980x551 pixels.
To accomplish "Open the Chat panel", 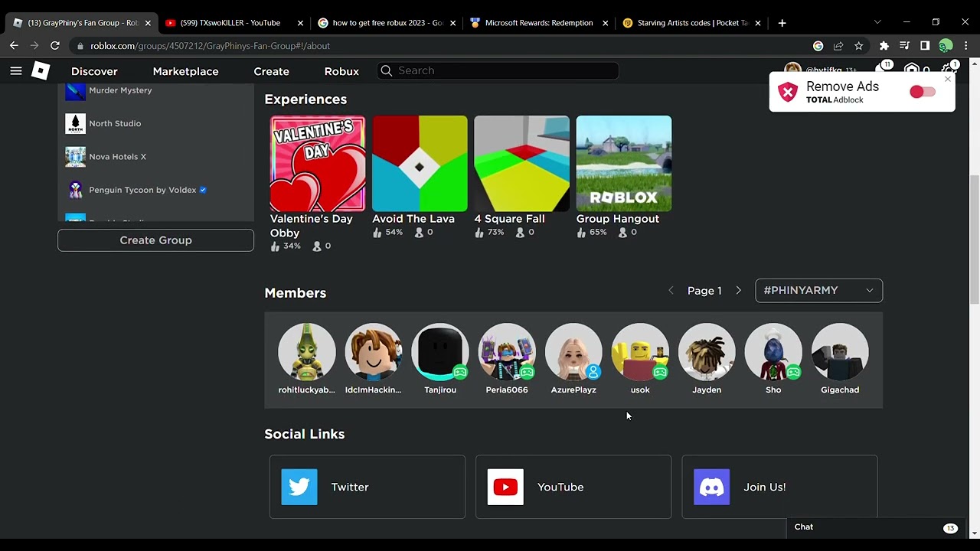I will [x=875, y=527].
